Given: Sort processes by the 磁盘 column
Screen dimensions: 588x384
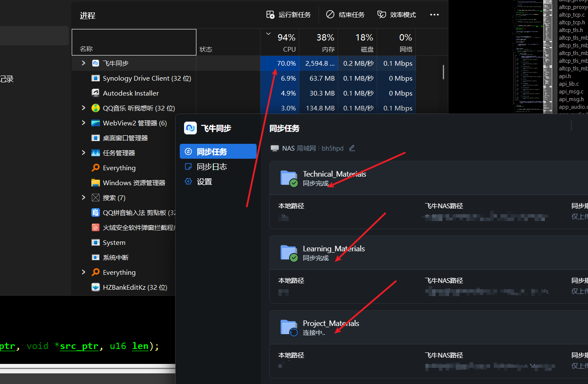Looking at the screenshot, I should (357, 42).
